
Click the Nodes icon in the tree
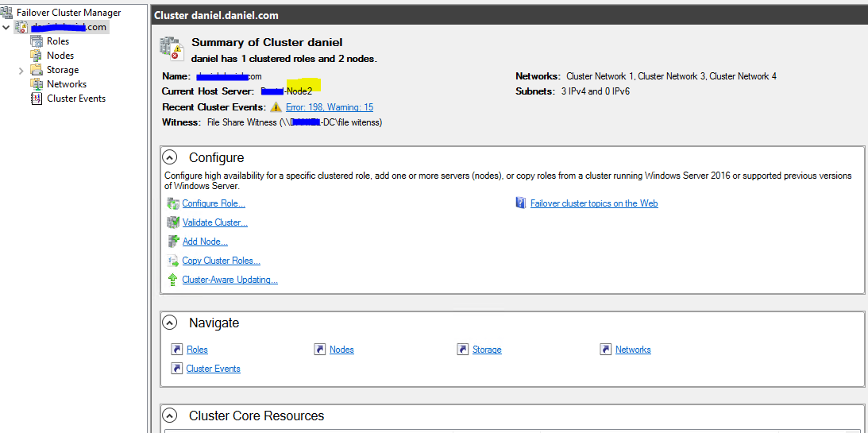(x=37, y=56)
